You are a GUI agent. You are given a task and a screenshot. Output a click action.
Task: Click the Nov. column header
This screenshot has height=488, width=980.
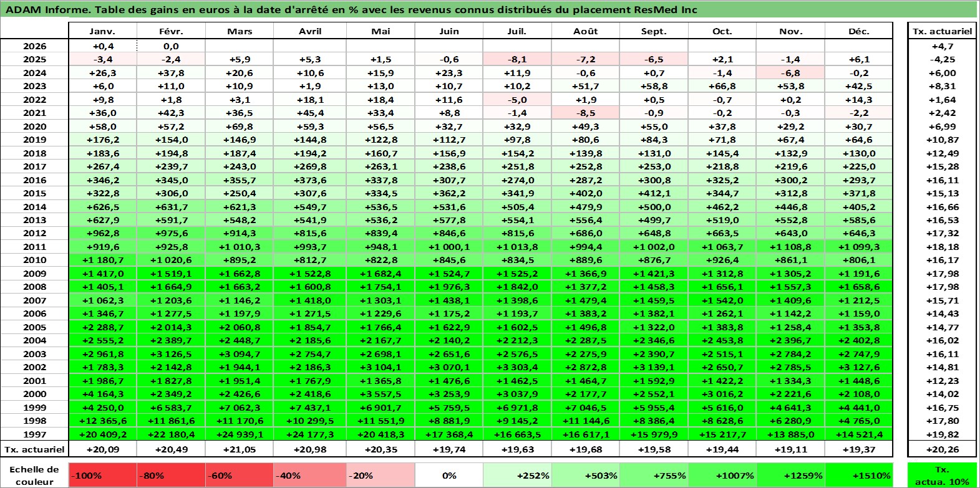click(790, 31)
